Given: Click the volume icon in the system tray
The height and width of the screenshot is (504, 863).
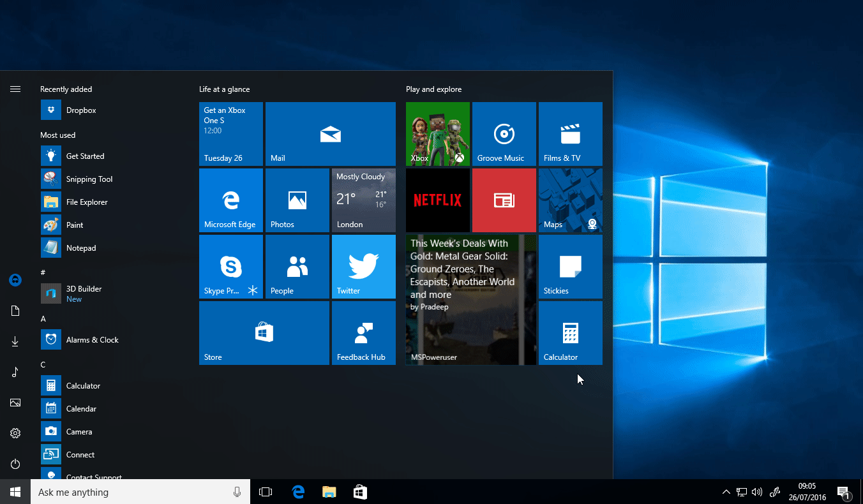Looking at the screenshot, I should tap(757, 492).
